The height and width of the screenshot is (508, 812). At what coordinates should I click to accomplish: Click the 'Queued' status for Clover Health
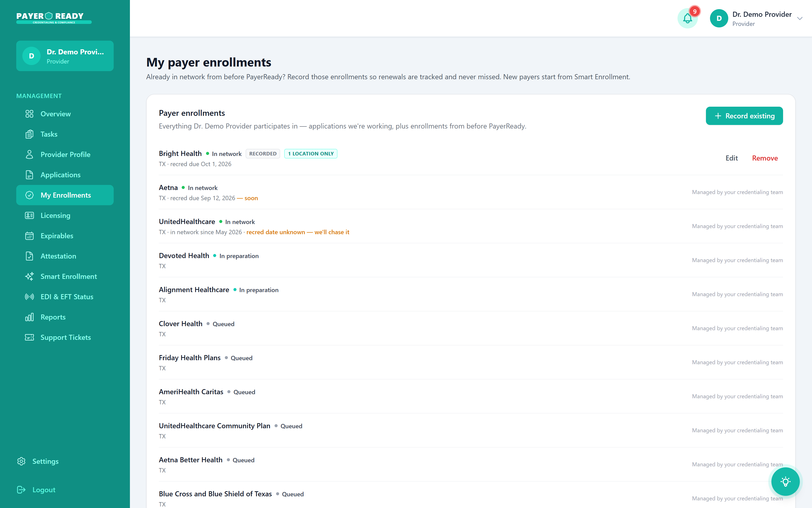tap(224, 324)
